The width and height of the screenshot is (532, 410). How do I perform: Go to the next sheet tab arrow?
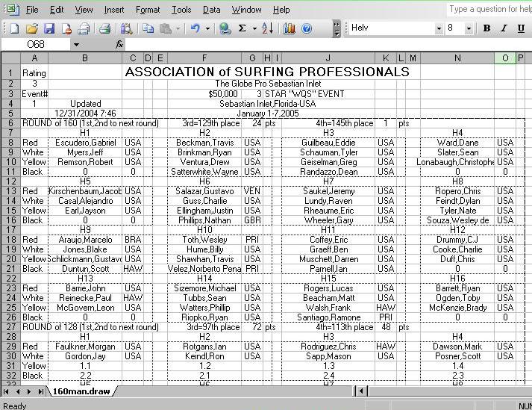tap(29, 391)
